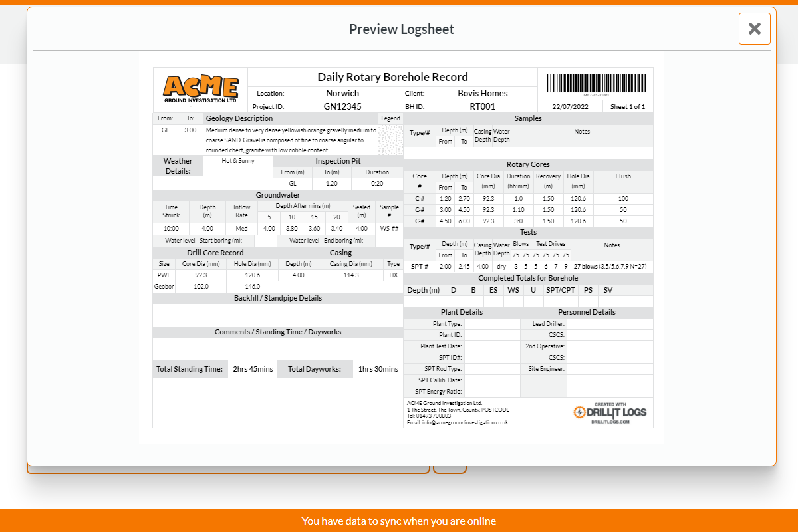Image resolution: width=798 pixels, height=532 pixels.
Task: Click the Daily Rotary Borehole Record heading
Action: tap(392, 77)
